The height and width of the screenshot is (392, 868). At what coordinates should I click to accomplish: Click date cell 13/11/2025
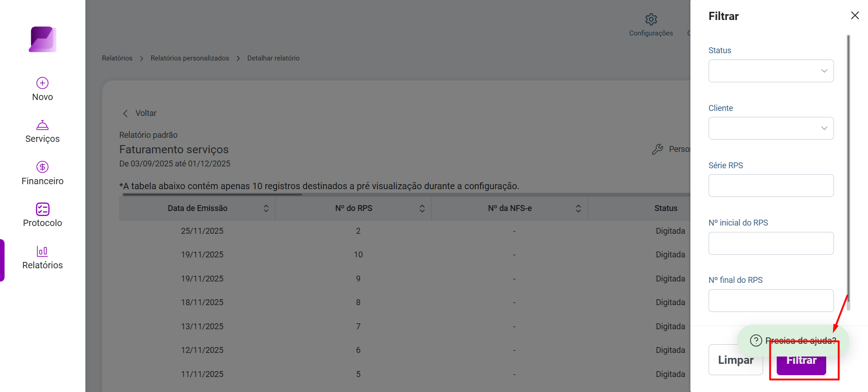pyautogui.click(x=202, y=327)
